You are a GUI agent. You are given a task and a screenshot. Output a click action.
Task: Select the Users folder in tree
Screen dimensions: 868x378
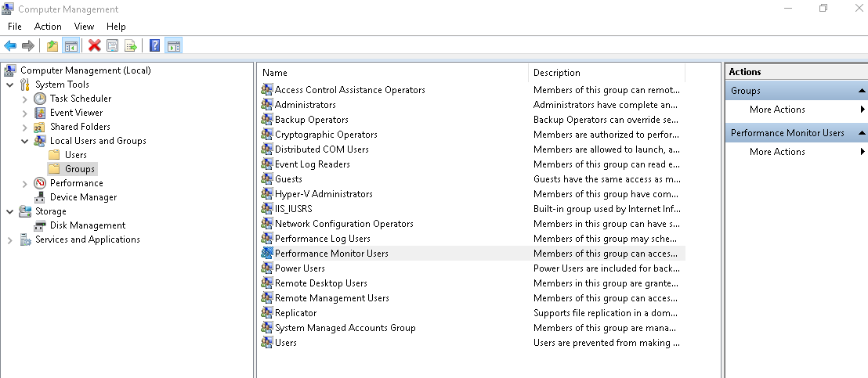[x=76, y=155]
